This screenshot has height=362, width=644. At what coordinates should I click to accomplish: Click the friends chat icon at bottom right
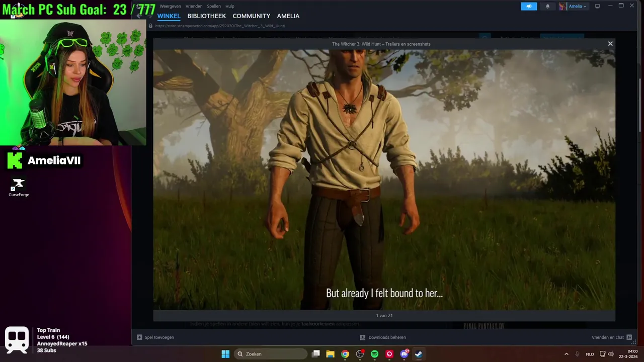[x=629, y=337]
